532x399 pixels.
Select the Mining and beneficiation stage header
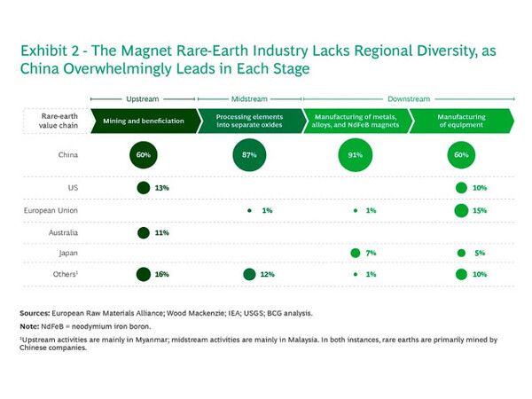142,120
